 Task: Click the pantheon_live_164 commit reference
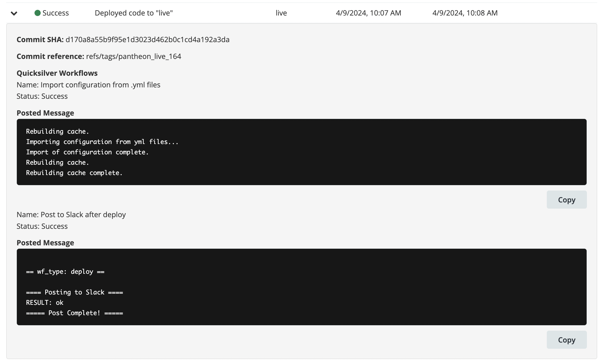tap(134, 56)
